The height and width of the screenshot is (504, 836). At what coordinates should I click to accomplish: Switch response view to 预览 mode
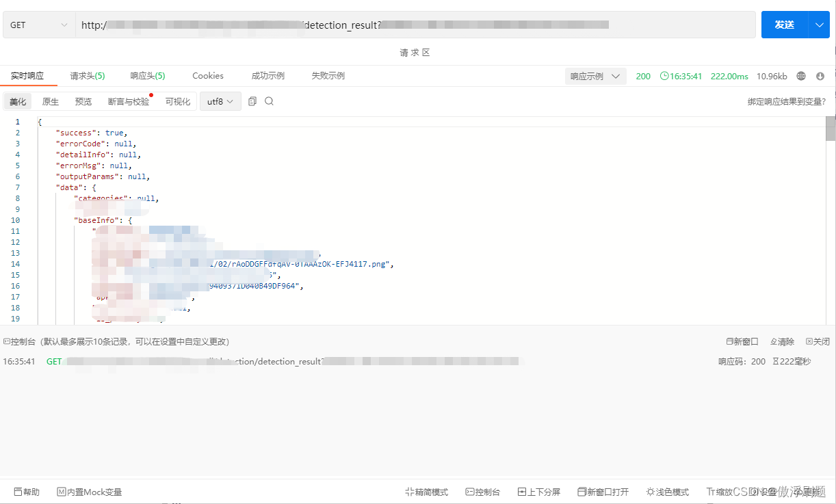click(83, 101)
